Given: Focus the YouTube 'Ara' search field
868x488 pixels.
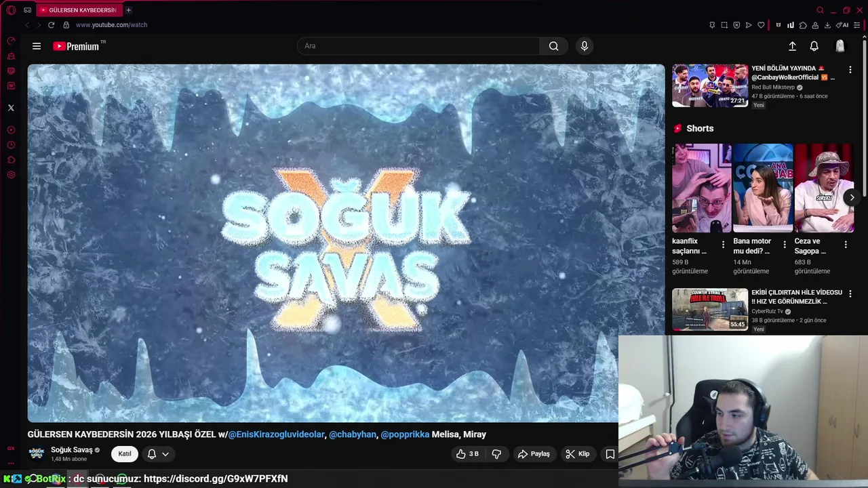Looking at the screenshot, I should (418, 46).
